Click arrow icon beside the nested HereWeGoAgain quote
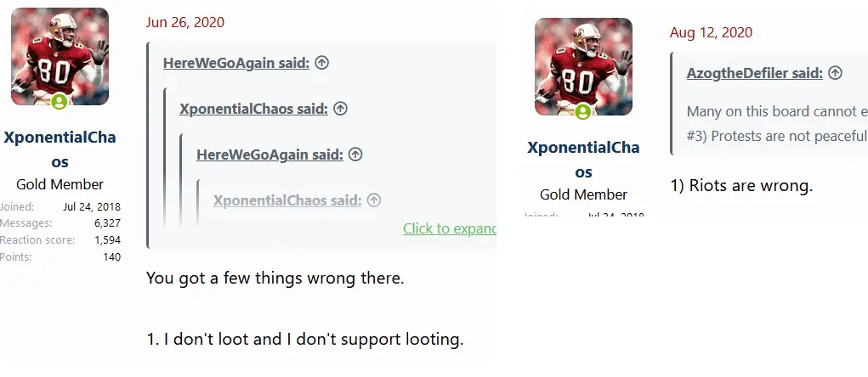This screenshot has width=868, height=377. point(355,155)
